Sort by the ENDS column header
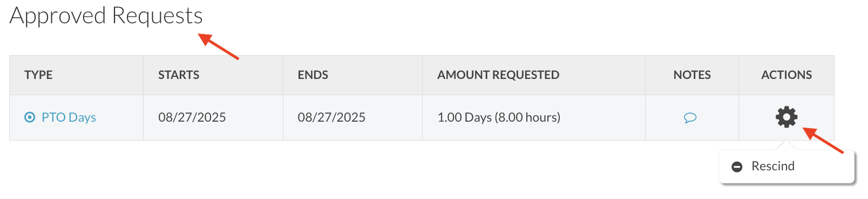This screenshot has height=199, width=868. pyautogui.click(x=313, y=75)
